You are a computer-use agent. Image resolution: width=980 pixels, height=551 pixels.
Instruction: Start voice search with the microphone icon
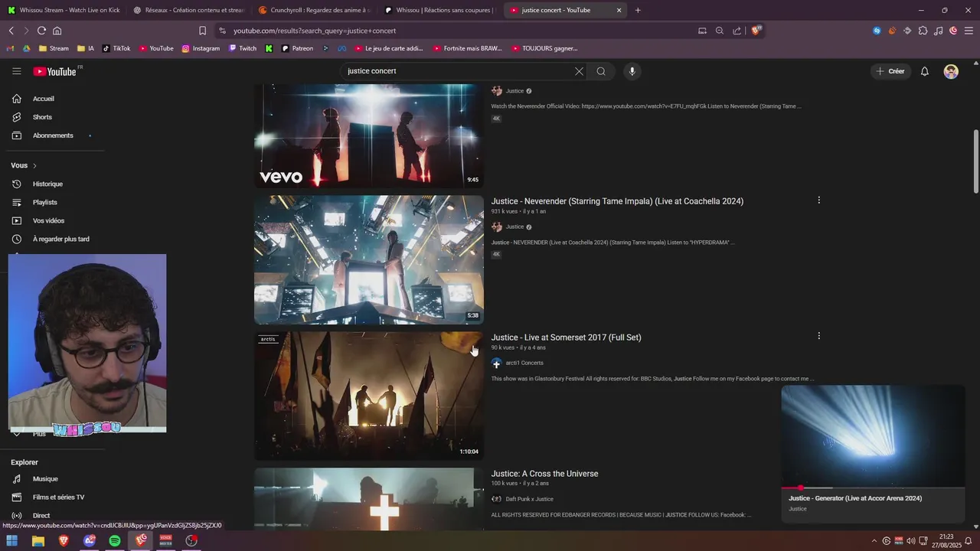click(x=632, y=71)
